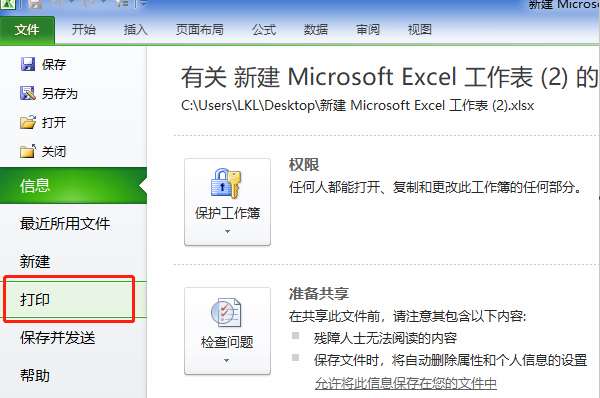Viewport: 600px width, 398px height.
Task: Expand the 保护工作簿 dropdown arrow
Action: tap(227, 232)
